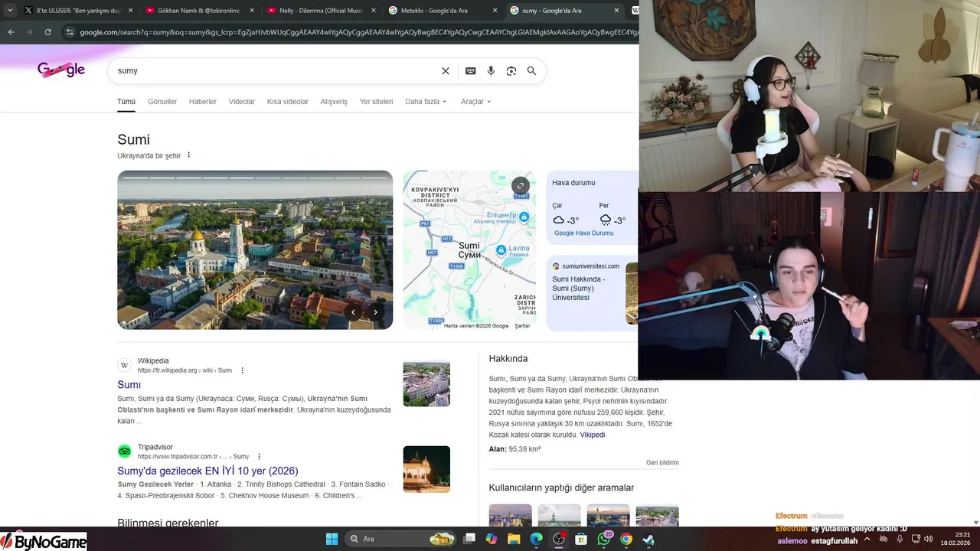Screen dimensions: 980x551
Task: Open Google Chrome from the taskbar
Action: (626, 539)
